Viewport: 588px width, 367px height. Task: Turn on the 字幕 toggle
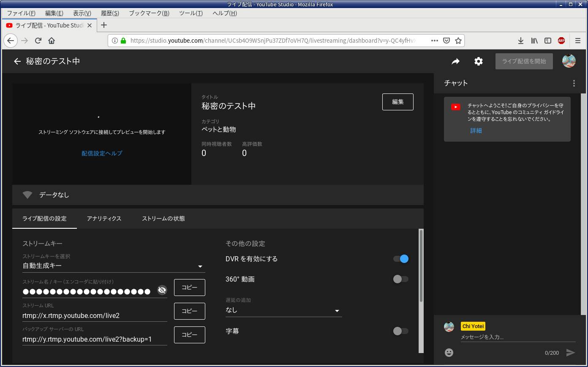point(401,331)
